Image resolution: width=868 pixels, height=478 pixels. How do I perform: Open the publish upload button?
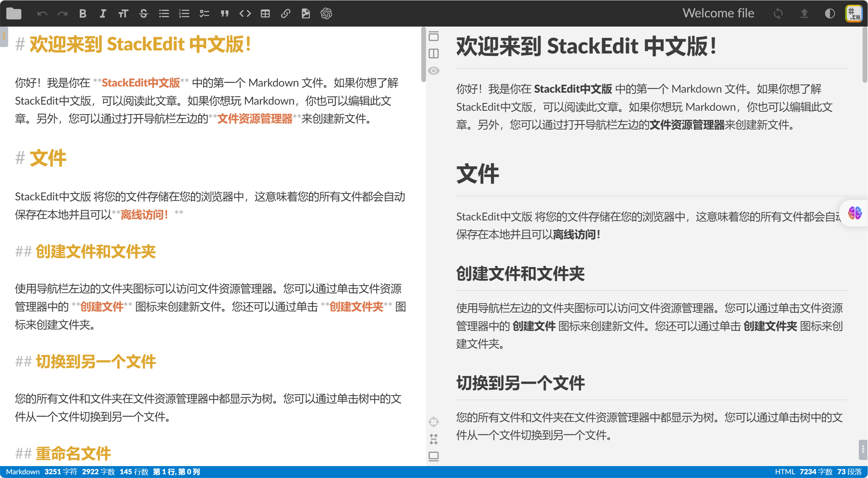[x=804, y=14]
